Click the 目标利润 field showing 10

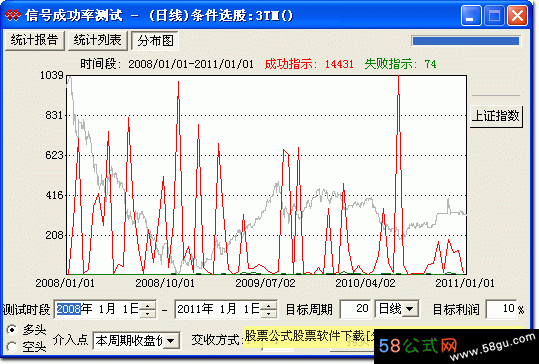[500, 309]
